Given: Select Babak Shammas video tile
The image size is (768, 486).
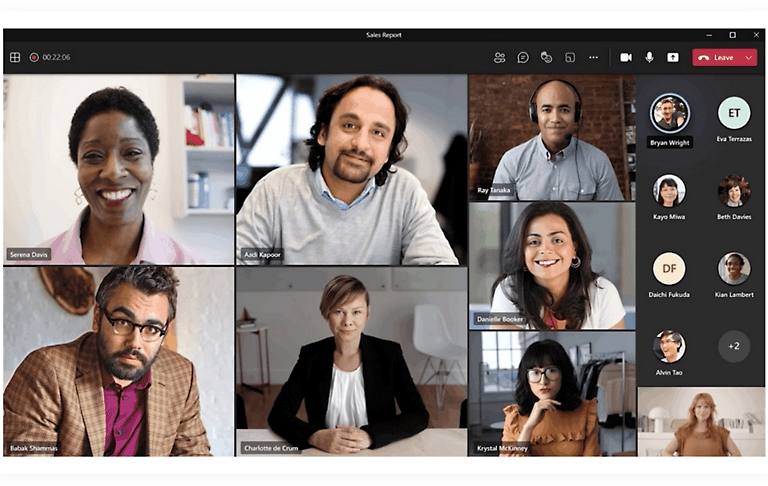Looking at the screenshot, I should click(x=119, y=362).
